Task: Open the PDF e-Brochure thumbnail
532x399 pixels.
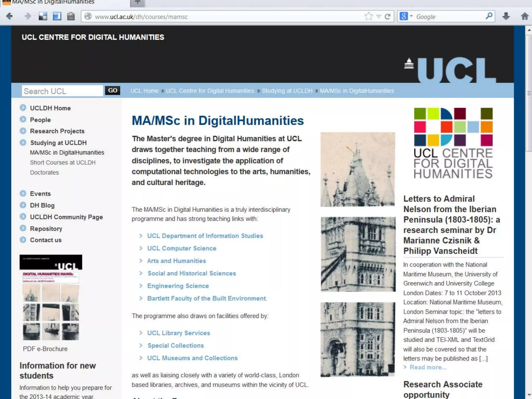Action: coord(51,297)
